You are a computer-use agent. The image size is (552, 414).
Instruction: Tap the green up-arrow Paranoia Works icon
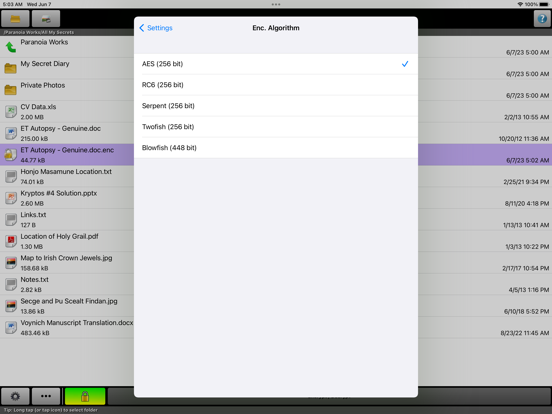click(x=11, y=47)
